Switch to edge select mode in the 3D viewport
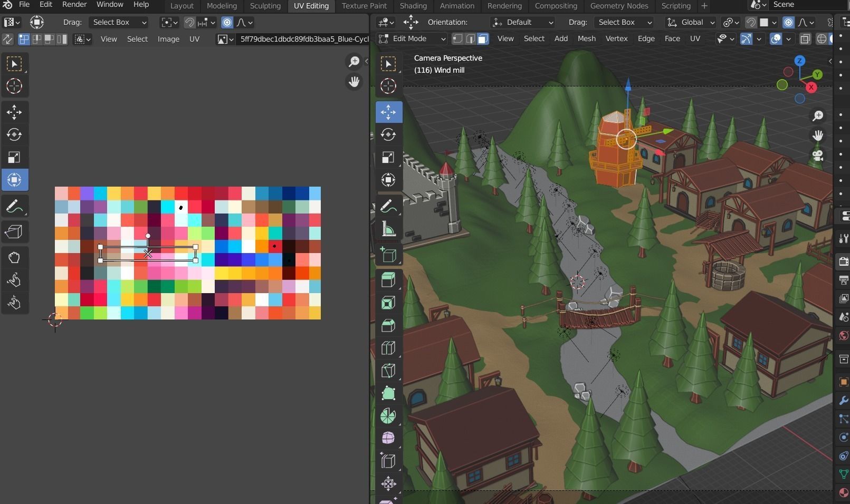 (470, 39)
